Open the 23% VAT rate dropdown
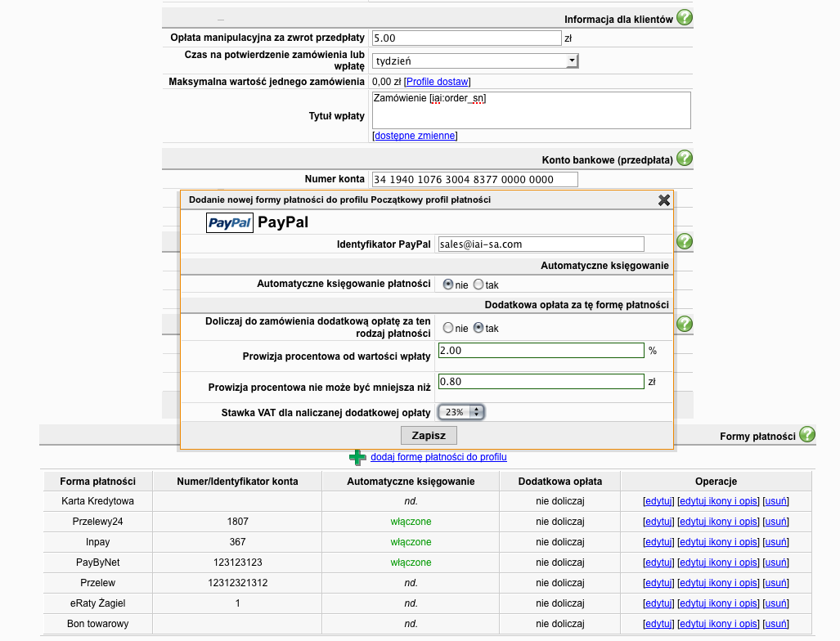Image resolution: width=840 pixels, height=641 pixels. 461,412
